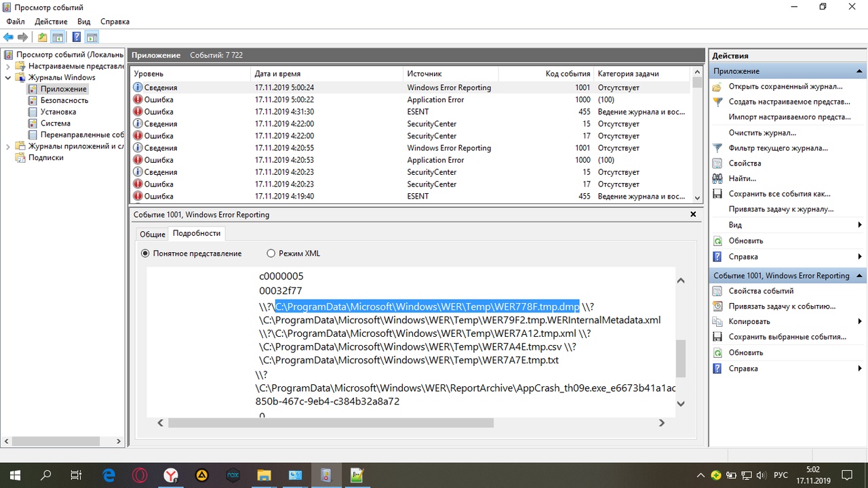The height and width of the screenshot is (488, 868).
Task: Select the Application Error row at 5:00:22
Action: click(x=411, y=100)
